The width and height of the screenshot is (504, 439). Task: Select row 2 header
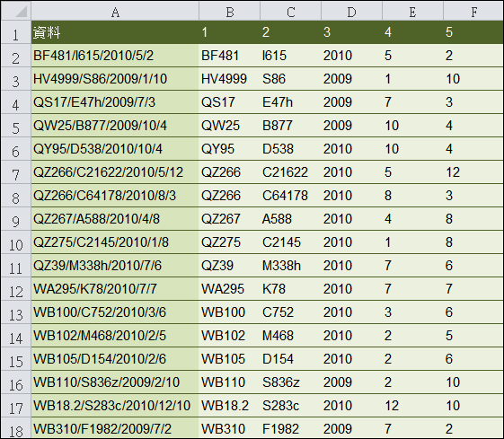[x=16, y=56]
